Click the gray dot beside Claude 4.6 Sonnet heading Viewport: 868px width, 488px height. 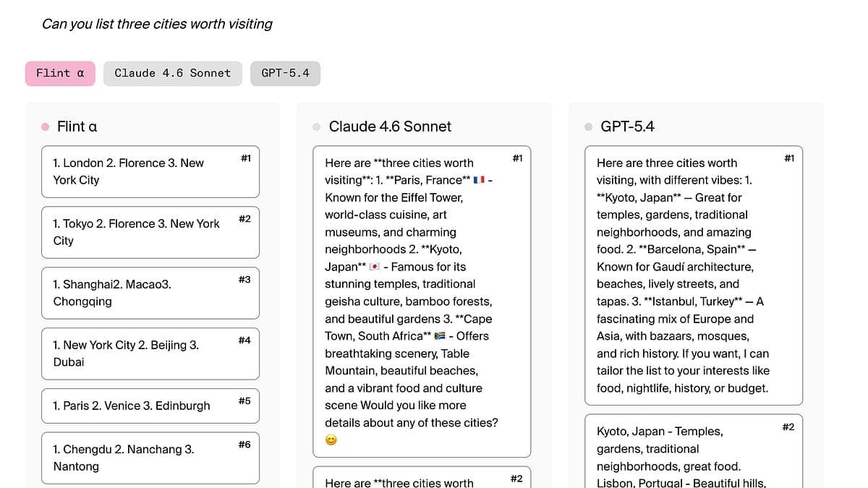pos(317,127)
